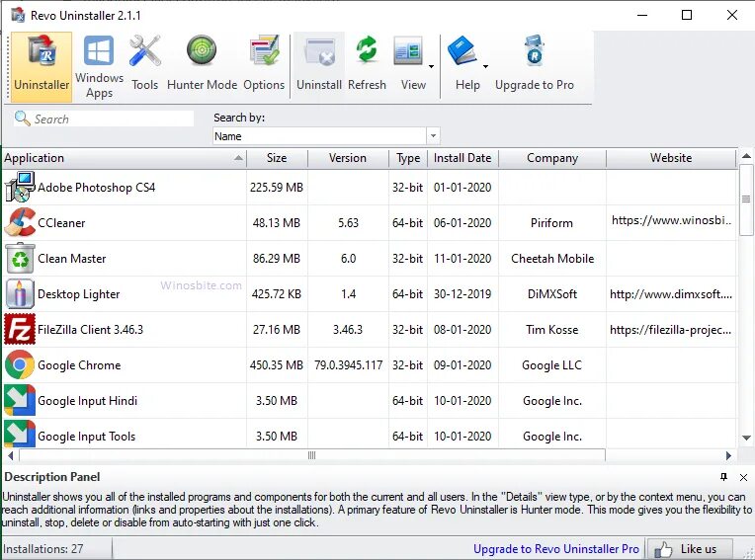Click the horizontal scrollbar thumb
755x560 pixels.
point(312,455)
